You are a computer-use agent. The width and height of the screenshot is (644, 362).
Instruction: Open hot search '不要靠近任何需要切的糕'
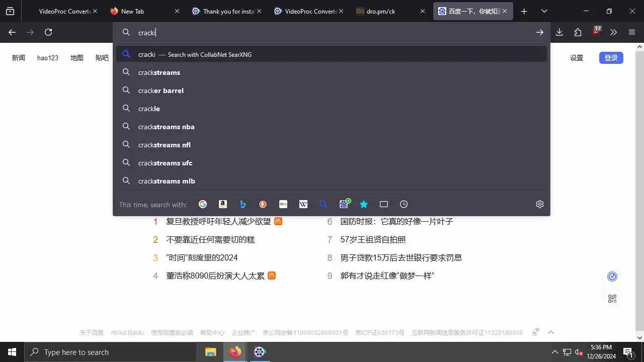point(210,239)
